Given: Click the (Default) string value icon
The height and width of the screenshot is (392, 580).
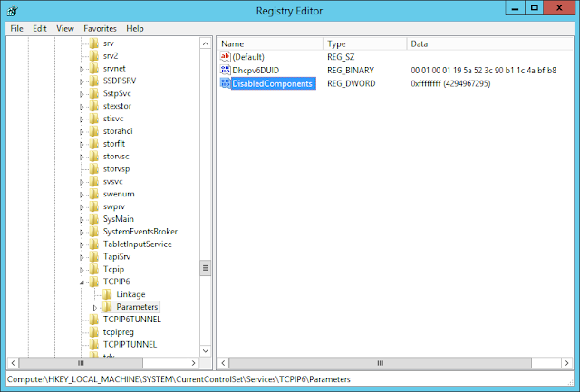Looking at the screenshot, I should [226, 56].
